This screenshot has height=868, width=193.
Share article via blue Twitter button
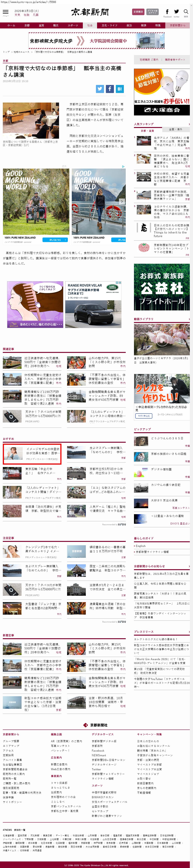pyautogui.click(x=100, y=89)
